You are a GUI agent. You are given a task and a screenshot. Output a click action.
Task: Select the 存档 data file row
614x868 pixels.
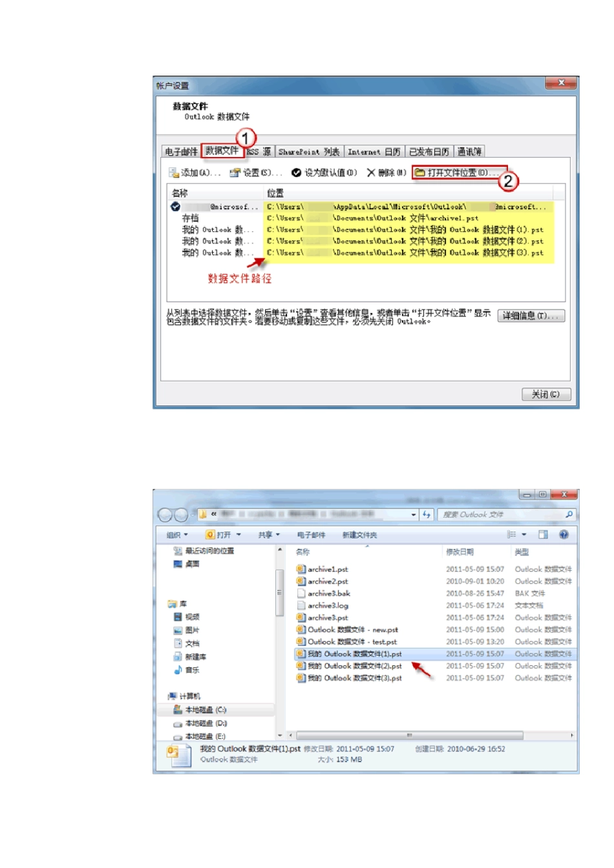tap(362, 218)
